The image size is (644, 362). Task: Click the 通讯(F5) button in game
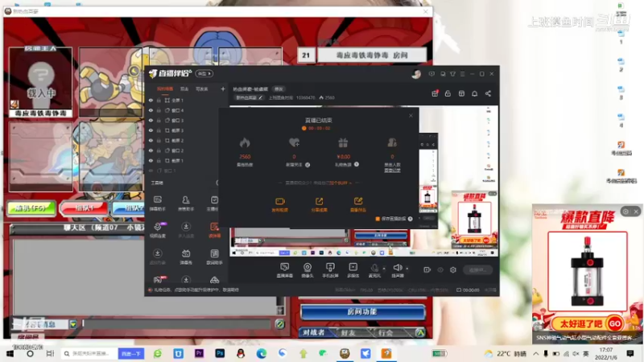pos(31,208)
